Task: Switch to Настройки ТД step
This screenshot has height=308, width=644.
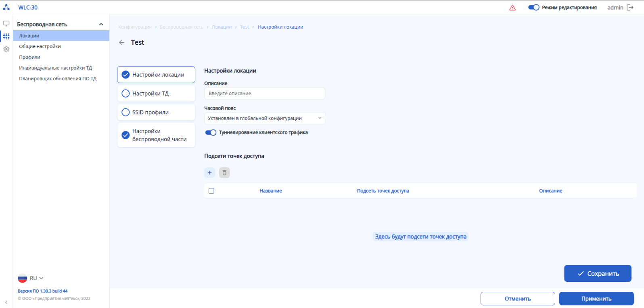Action: click(x=156, y=94)
